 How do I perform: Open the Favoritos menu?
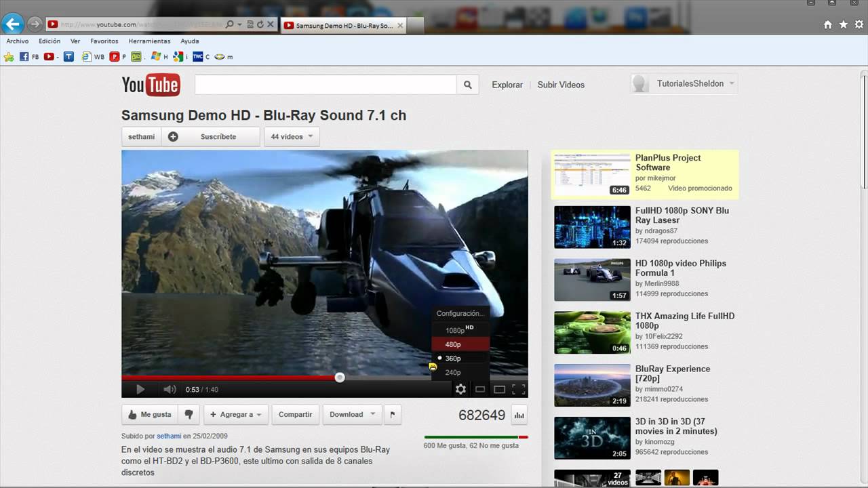click(104, 41)
